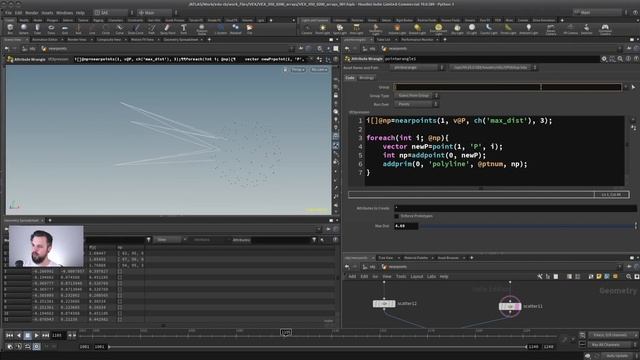
Task: Select the scatter12 node
Action: (384, 304)
